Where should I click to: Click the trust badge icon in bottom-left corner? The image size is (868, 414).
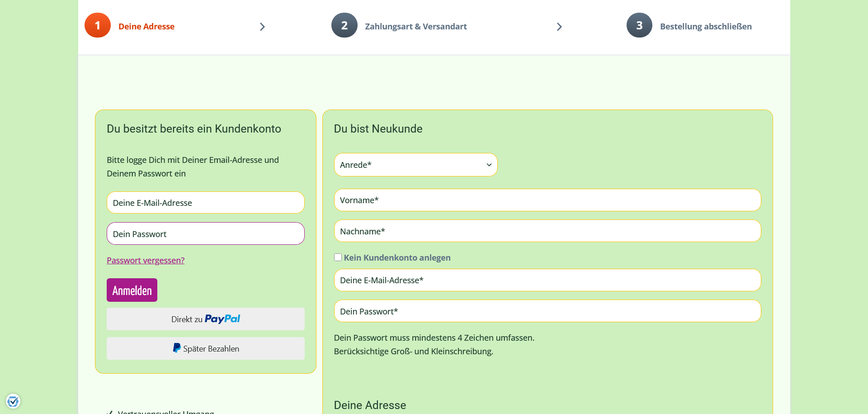coord(14,401)
